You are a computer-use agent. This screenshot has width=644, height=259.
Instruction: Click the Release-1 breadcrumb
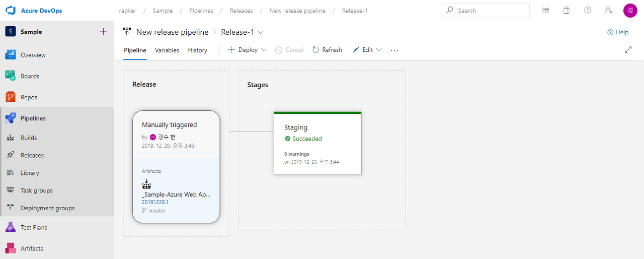tap(355, 11)
